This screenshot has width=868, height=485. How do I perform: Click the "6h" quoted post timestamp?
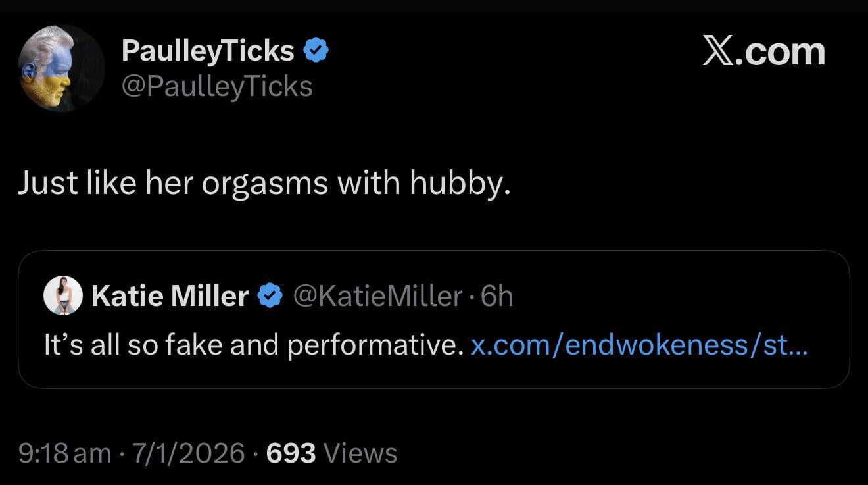click(497, 296)
